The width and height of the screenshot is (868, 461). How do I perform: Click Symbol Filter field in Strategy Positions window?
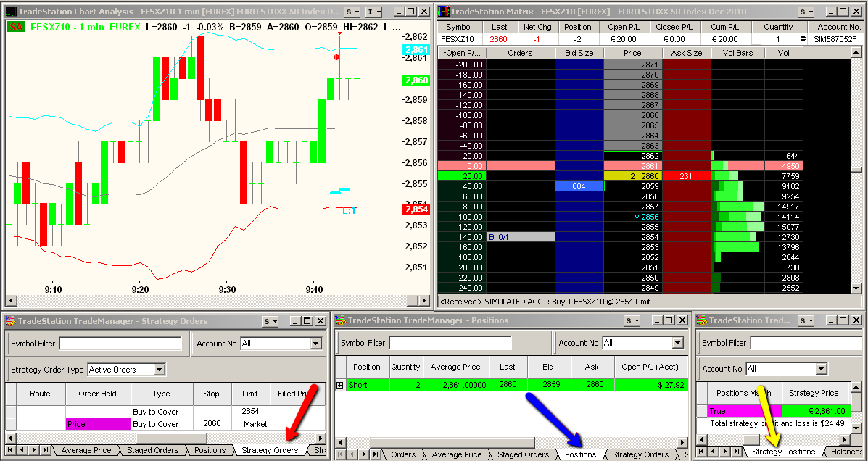[x=806, y=343]
